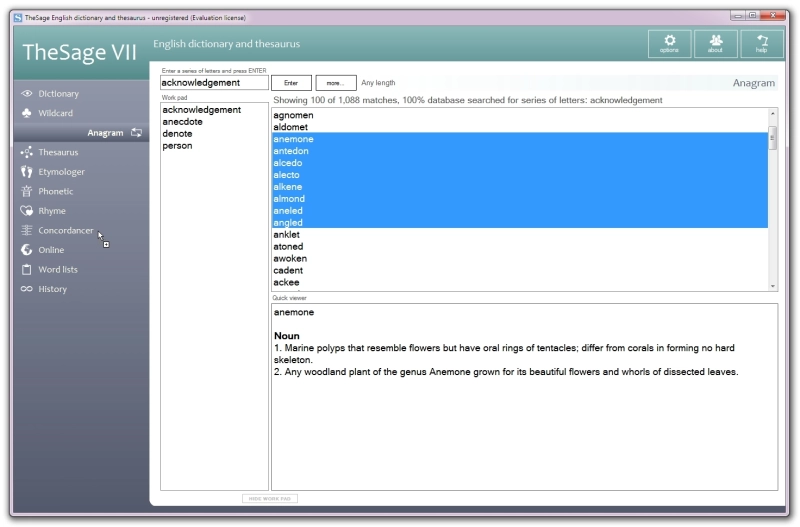This screenshot has height=527, width=800.
Task: Click the Any length label
Action: pos(378,83)
